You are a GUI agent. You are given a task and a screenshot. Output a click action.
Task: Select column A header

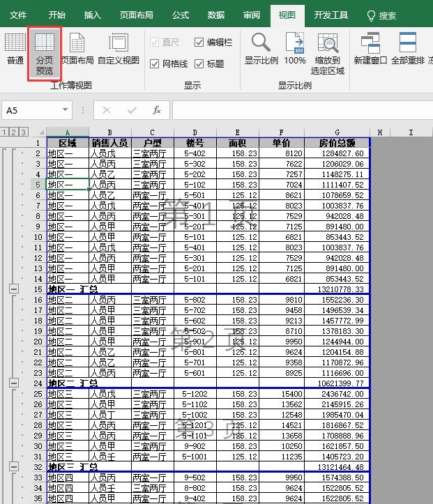pyautogui.click(x=68, y=132)
